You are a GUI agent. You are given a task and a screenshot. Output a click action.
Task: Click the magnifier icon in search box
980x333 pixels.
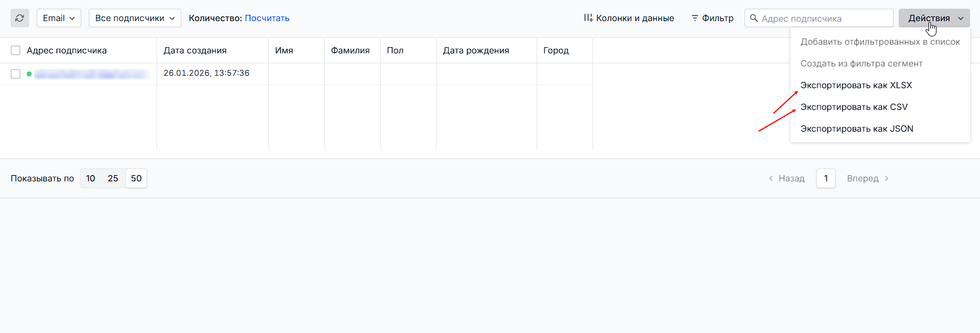[754, 18]
